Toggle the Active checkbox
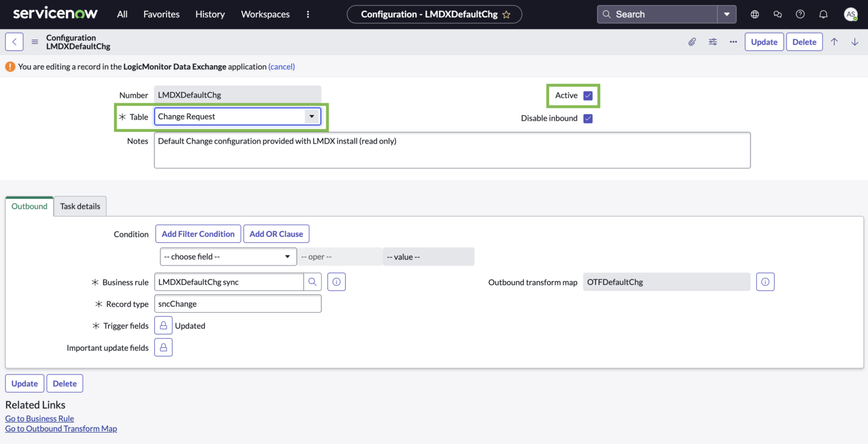 [588, 96]
